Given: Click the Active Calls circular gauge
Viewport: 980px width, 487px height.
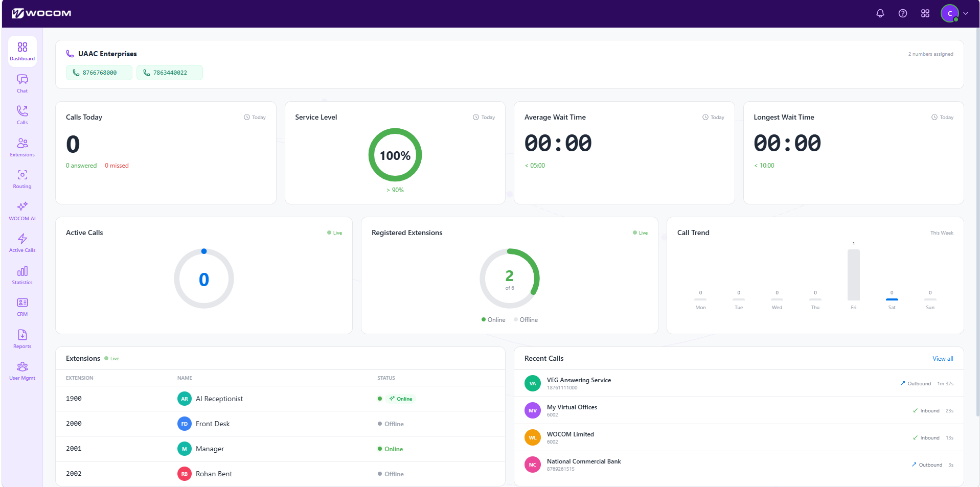Looking at the screenshot, I should click(x=204, y=279).
